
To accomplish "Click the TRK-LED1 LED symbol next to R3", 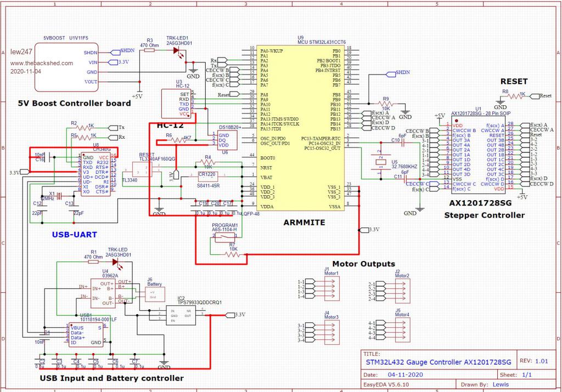I will click(177, 51).
